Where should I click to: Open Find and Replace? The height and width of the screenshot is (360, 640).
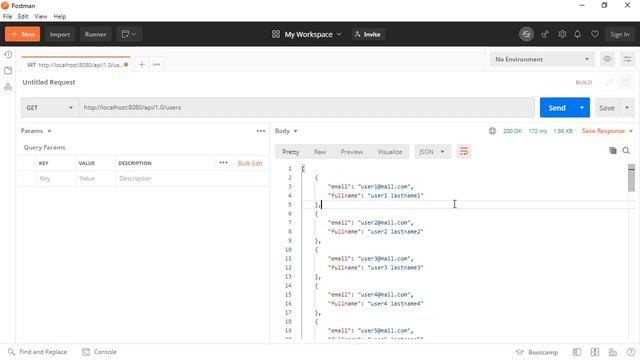38,352
